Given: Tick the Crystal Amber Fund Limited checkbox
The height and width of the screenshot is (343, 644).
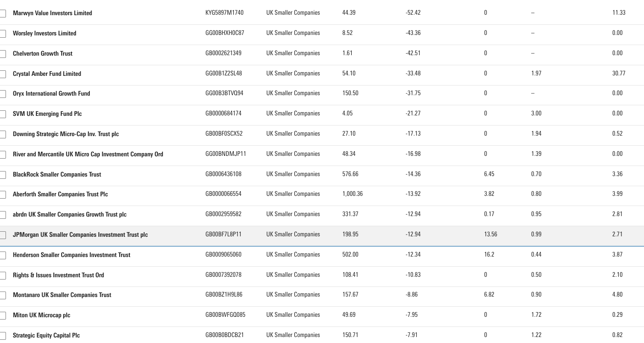Looking at the screenshot, I should pos(2,74).
